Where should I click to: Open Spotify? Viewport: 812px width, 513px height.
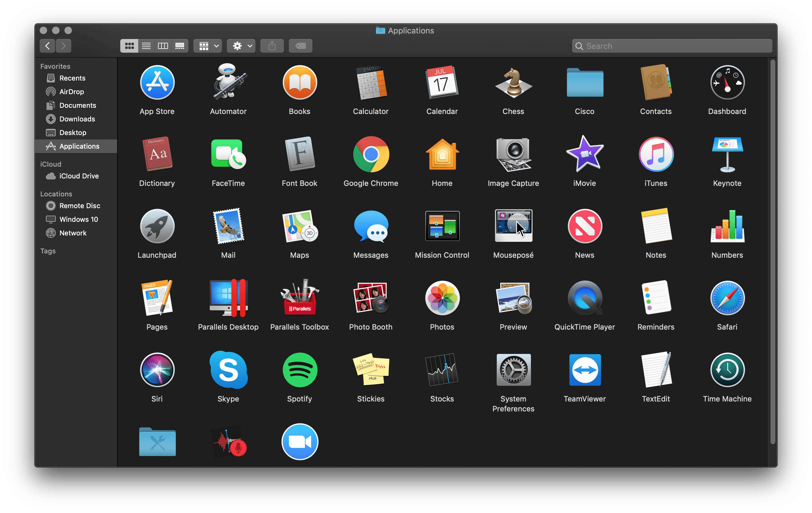tap(299, 370)
